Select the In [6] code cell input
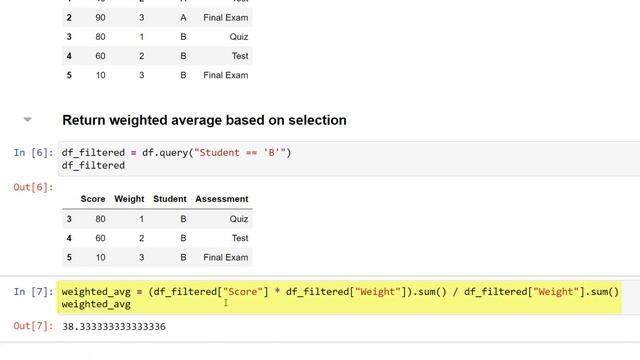Viewport: 640px width, 360px height. click(x=349, y=159)
